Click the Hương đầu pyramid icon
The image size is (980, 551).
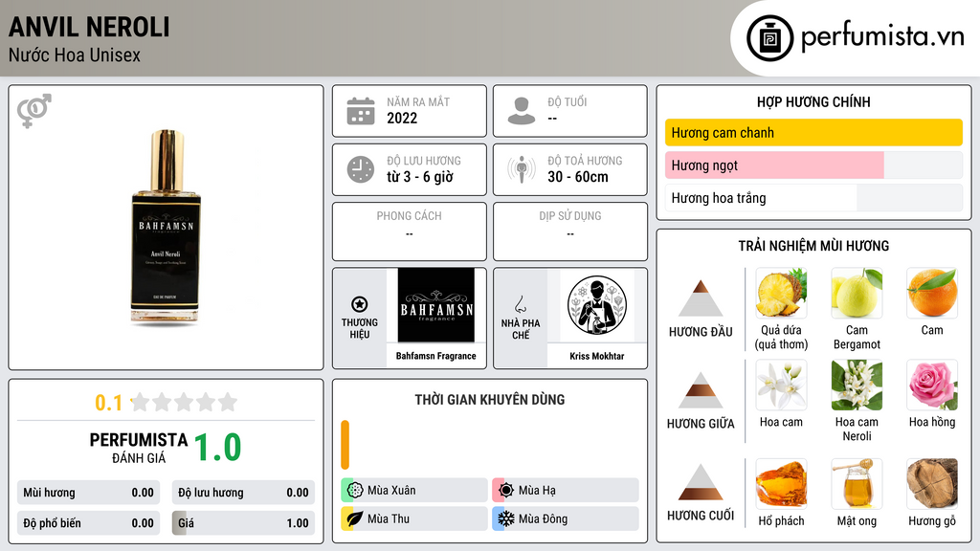click(701, 298)
